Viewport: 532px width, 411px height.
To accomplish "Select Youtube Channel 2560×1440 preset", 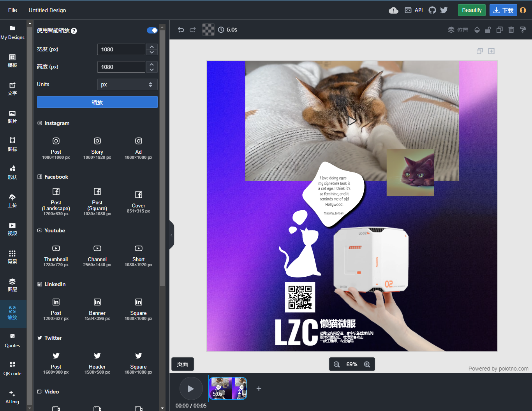I will coord(97,256).
